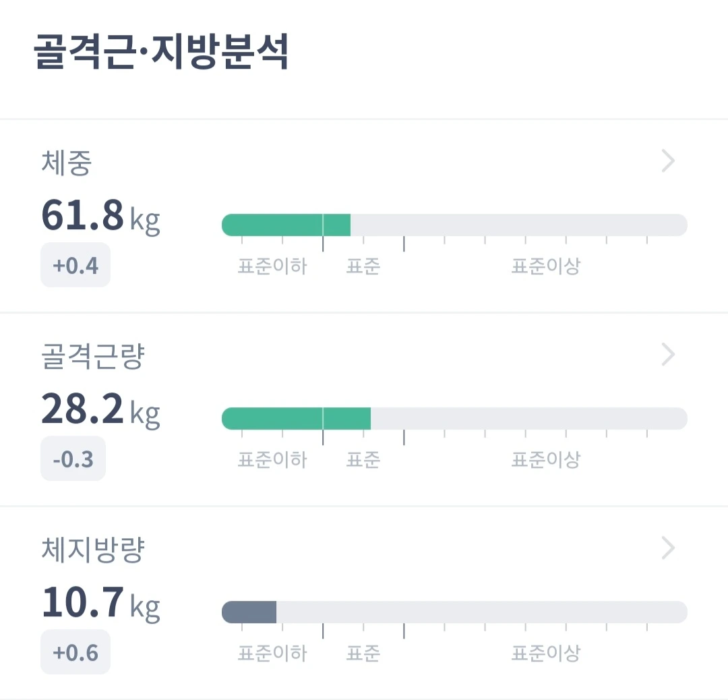Open the 체지방량 detail chevron
The width and height of the screenshot is (728, 700).
tap(668, 548)
